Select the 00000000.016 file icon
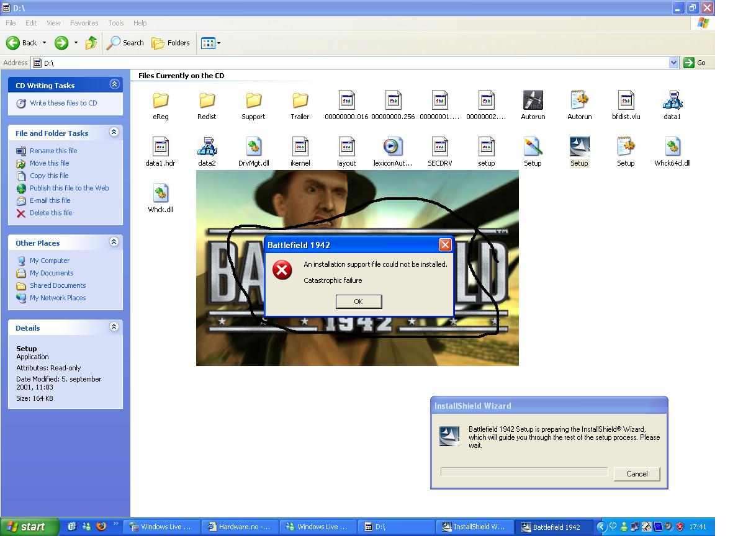 click(x=346, y=100)
